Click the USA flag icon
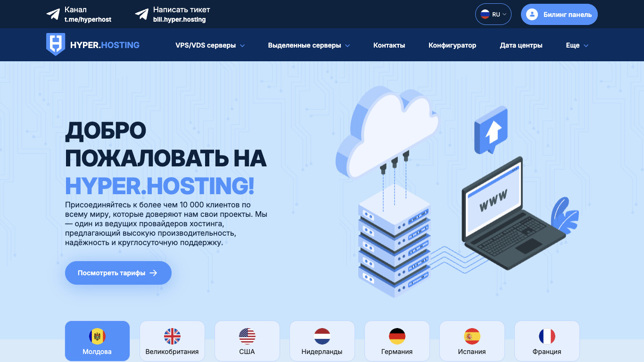The width and height of the screenshot is (644, 362). click(247, 337)
